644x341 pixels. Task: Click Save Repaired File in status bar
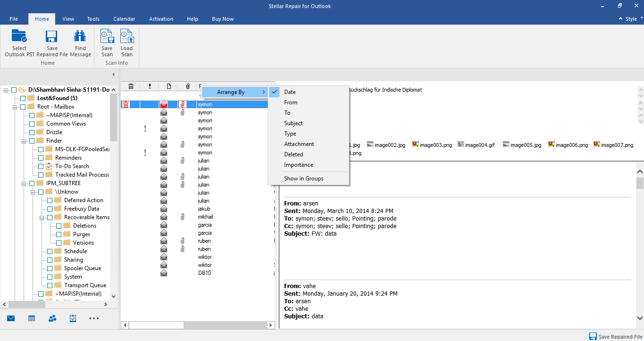point(615,337)
